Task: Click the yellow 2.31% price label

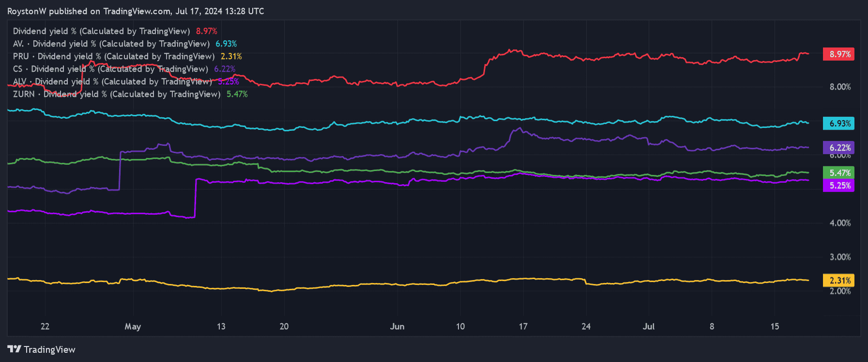Action: 838,281
